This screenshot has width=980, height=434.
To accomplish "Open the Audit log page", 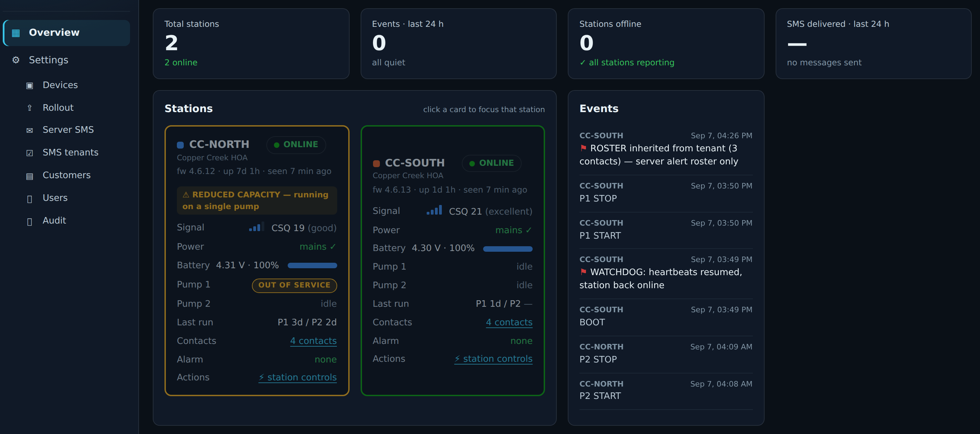I will tap(54, 221).
